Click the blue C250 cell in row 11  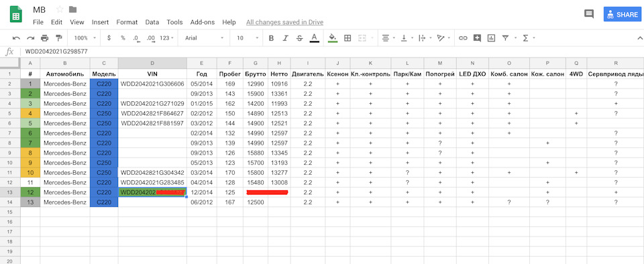pyautogui.click(x=104, y=173)
